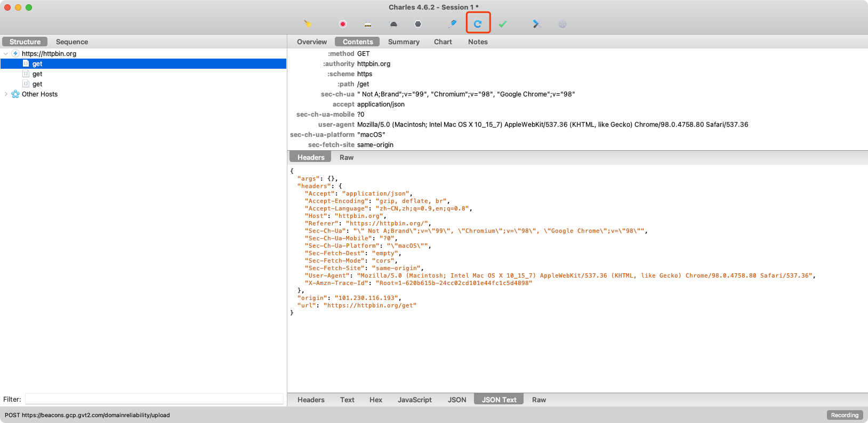Select response Text tab
The height and width of the screenshot is (423, 868).
tap(347, 400)
